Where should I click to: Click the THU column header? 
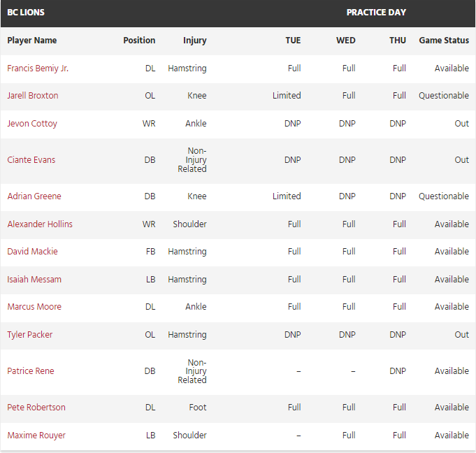pos(398,41)
